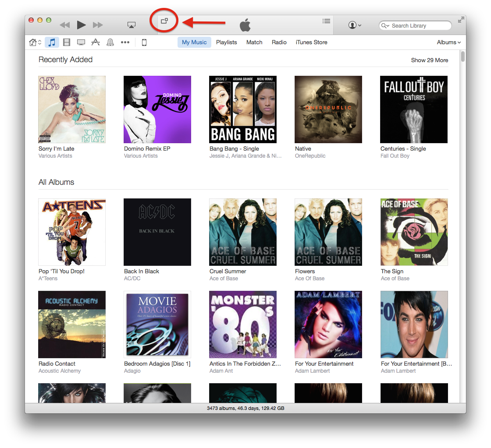
Task: Click the For Your Entertainment album title
Action: 324,363
